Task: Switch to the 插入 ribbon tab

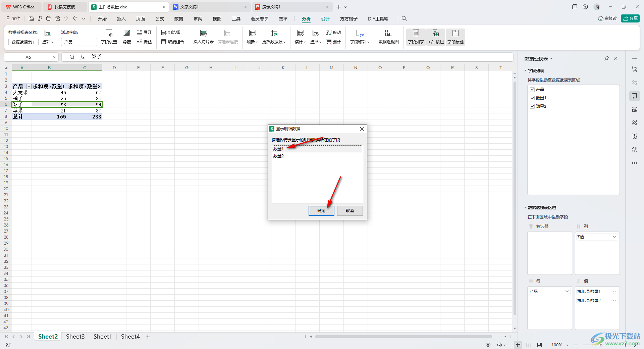Action: (121, 19)
